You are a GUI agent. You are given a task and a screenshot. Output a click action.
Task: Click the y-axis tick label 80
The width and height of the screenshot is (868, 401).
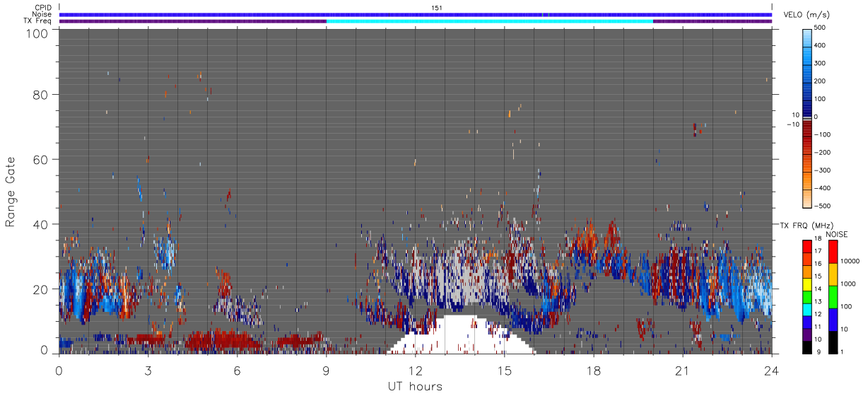(40, 94)
